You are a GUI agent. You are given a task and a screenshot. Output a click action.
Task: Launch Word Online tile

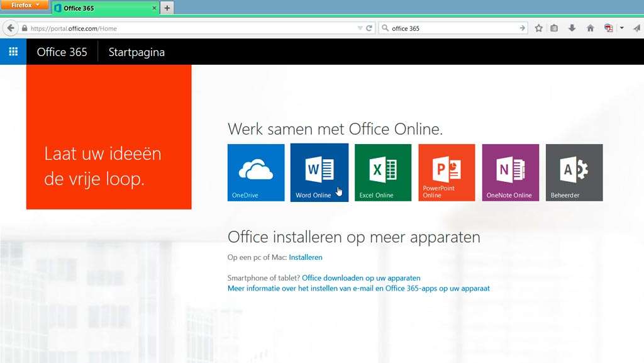(319, 172)
